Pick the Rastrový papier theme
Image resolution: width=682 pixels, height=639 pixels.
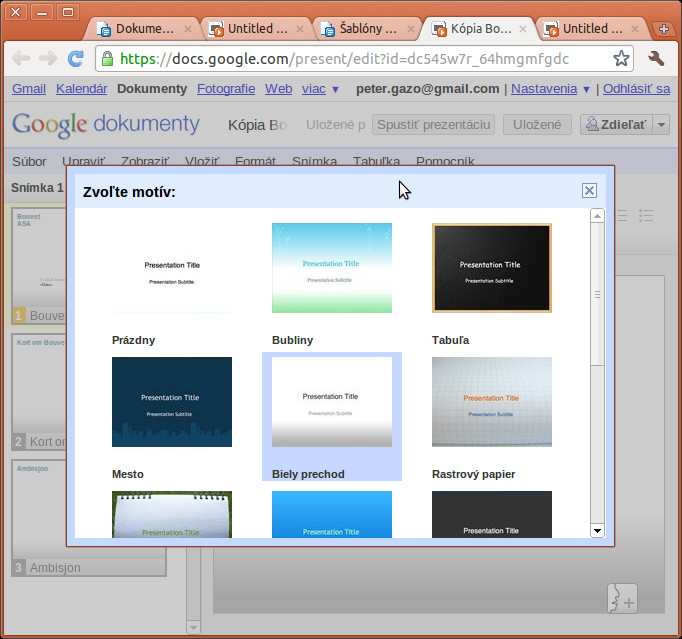pyautogui.click(x=492, y=402)
